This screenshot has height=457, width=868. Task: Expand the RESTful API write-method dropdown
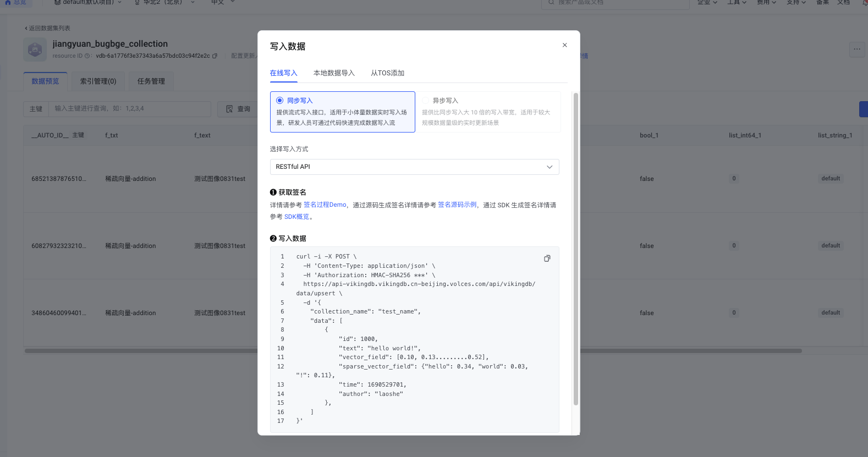pos(414,167)
